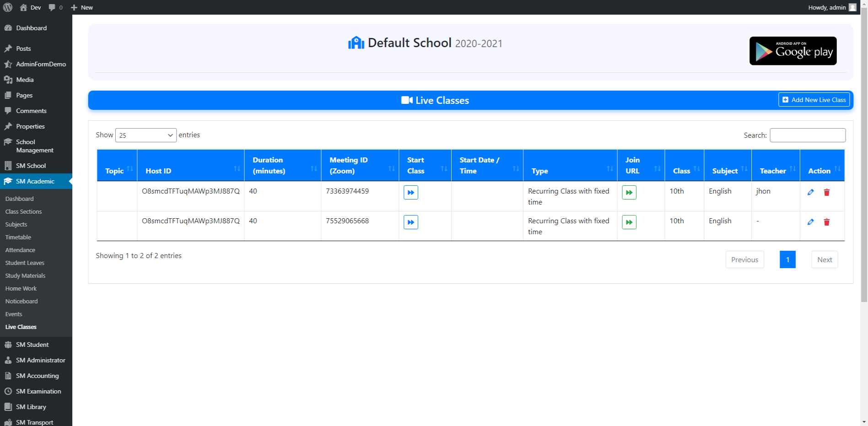This screenshot has width=868, height=426.
Task: Click Add New Live Class button
Action: click(x=814, y=100)
